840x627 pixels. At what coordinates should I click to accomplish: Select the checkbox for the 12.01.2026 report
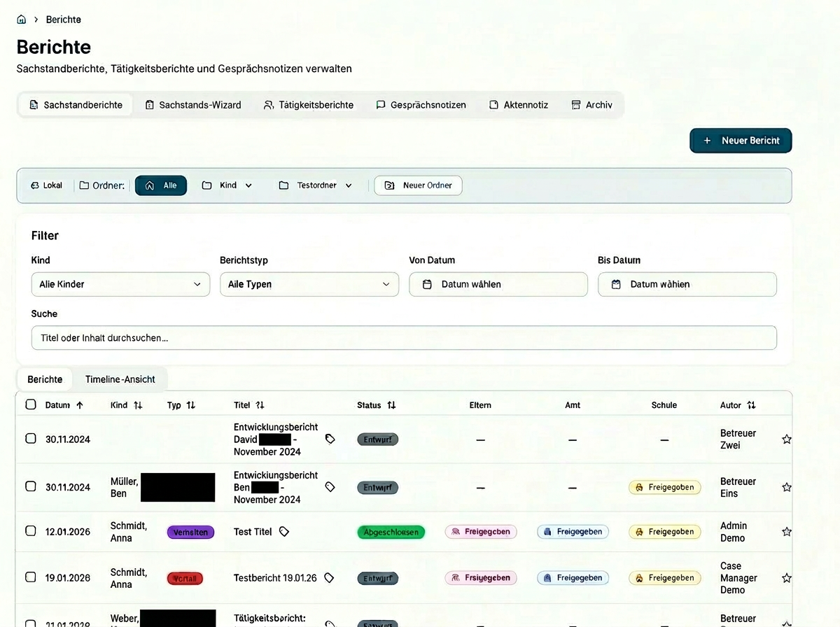[x=31, y=531]
